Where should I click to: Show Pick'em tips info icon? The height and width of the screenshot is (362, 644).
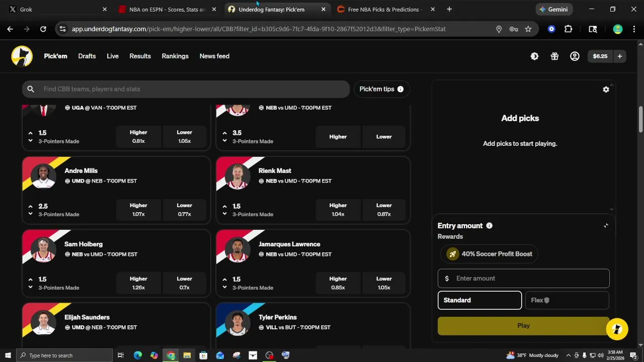click(x=400, y=89)
